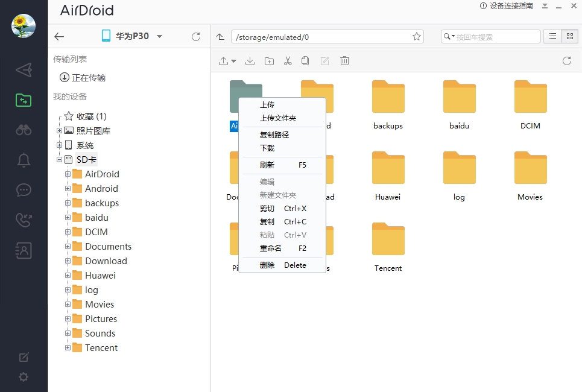Image resolution: width=582 pixels, height=392 pixels.
Task: Open the messages chat bubble icon
Action: 24,190
